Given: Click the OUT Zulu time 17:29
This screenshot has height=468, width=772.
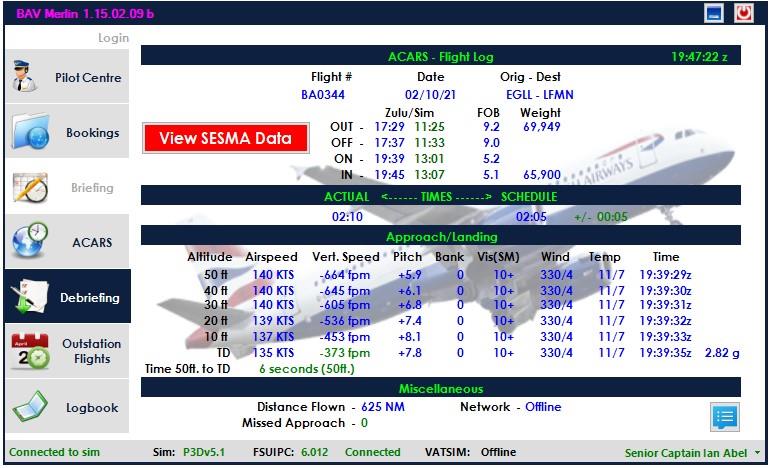Looking at the screenshot, I should tap(389, 127).
